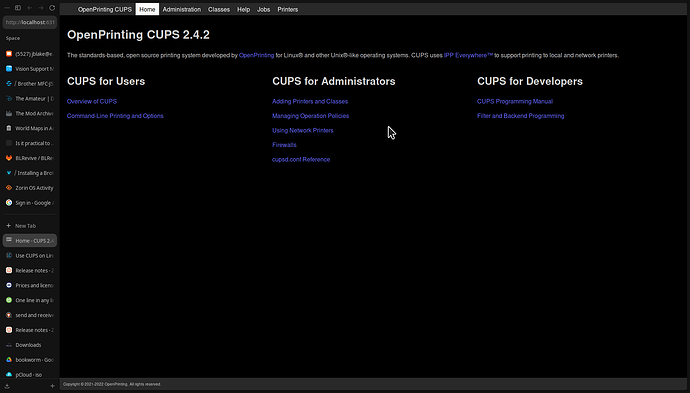Click the browser reload icon
The width and height of the screenshot is (690, 393).
coord(52,8)
